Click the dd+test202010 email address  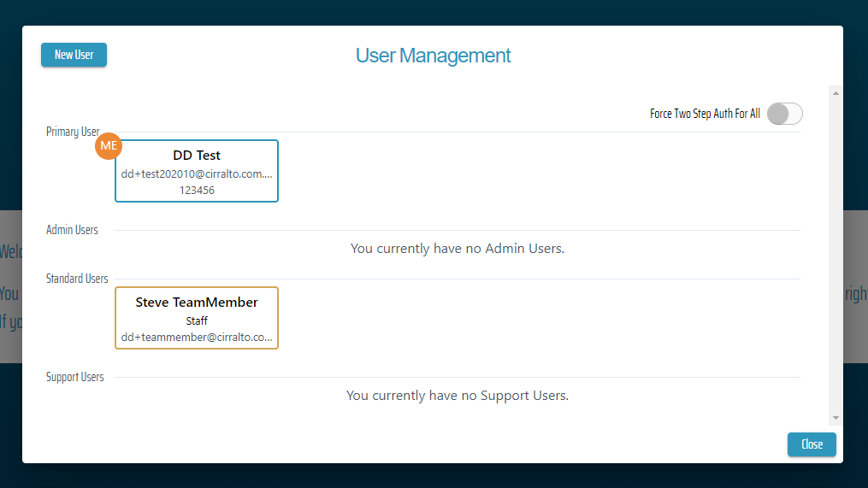(197, 173)
